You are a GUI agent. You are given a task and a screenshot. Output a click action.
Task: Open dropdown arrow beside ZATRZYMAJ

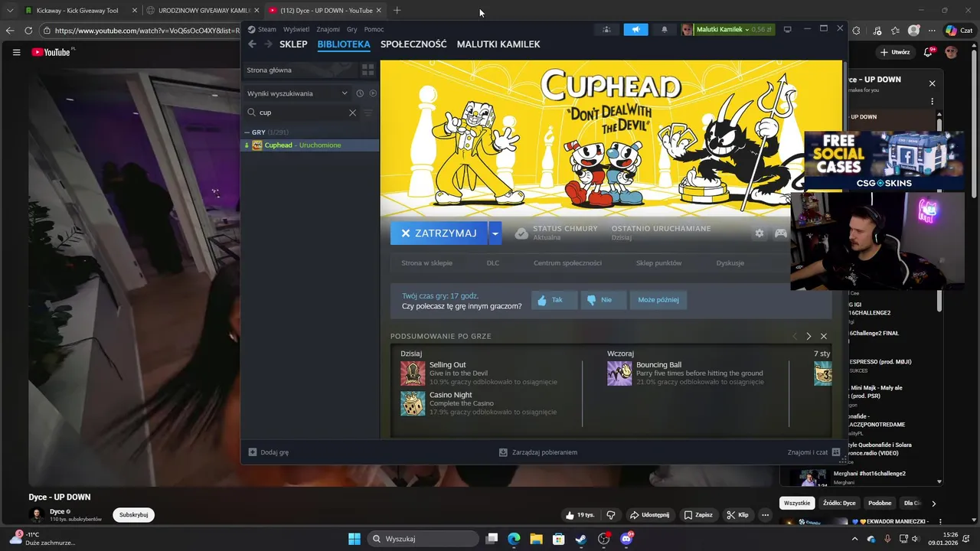click(495, 233)
